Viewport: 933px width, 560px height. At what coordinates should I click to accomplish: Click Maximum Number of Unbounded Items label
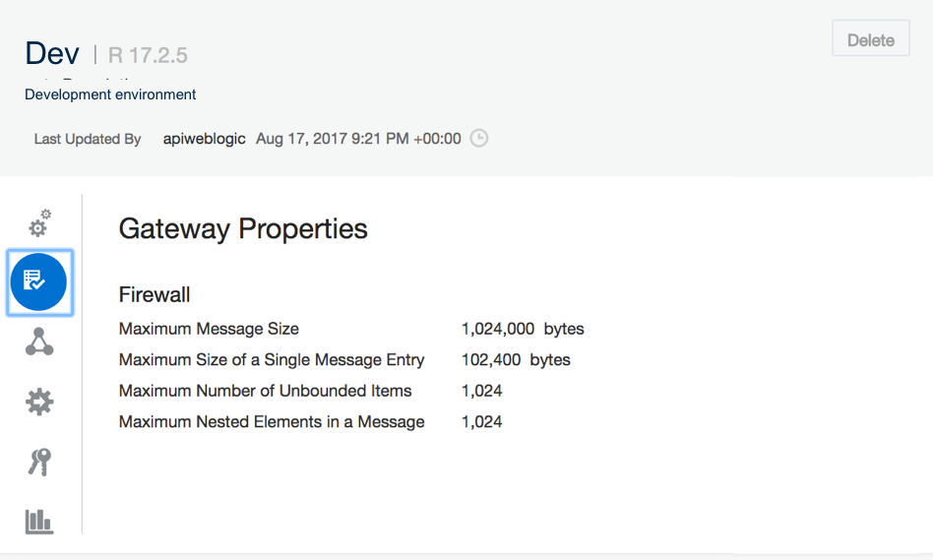tap(266, 391)
